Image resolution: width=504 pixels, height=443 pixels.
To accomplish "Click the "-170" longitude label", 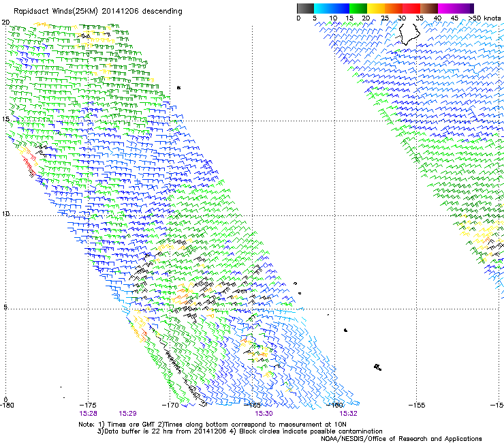I will tap(170, 406).
